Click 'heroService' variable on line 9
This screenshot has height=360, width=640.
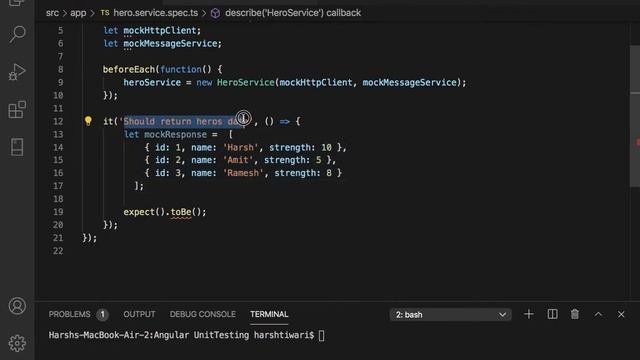(x=152, y=82)
